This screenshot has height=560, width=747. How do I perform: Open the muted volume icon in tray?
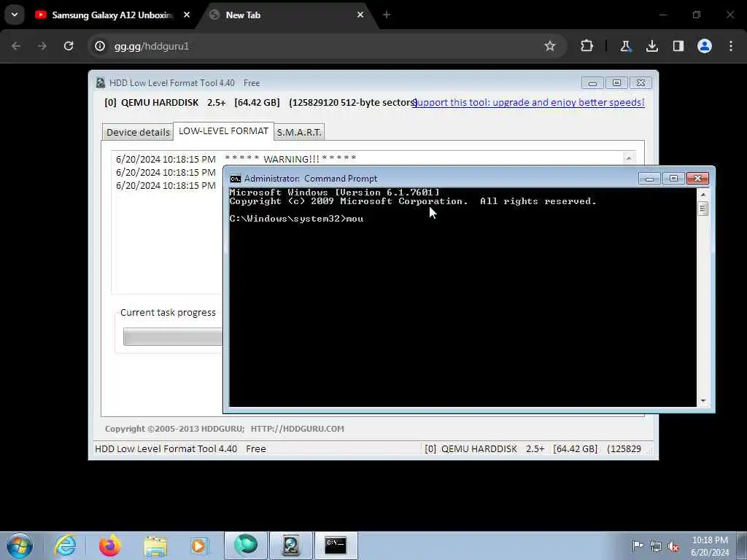point(673,546)
